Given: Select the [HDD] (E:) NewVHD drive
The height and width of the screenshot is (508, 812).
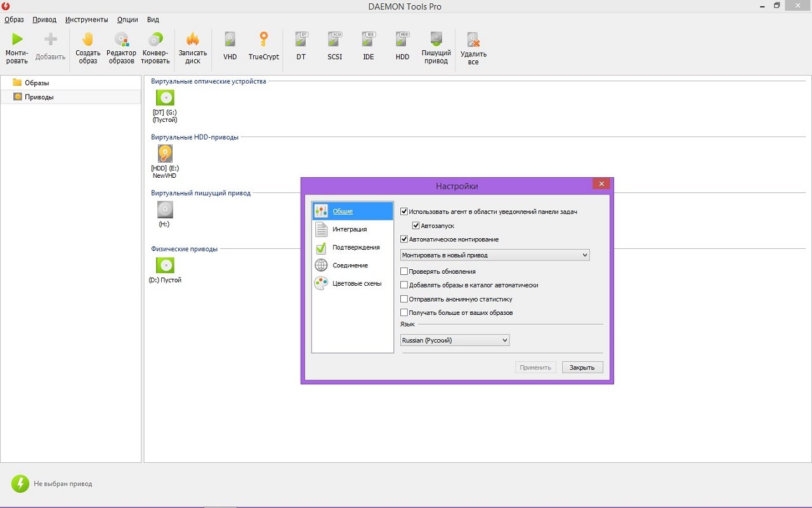Looking at the screenshot, I should coord(165,154).
